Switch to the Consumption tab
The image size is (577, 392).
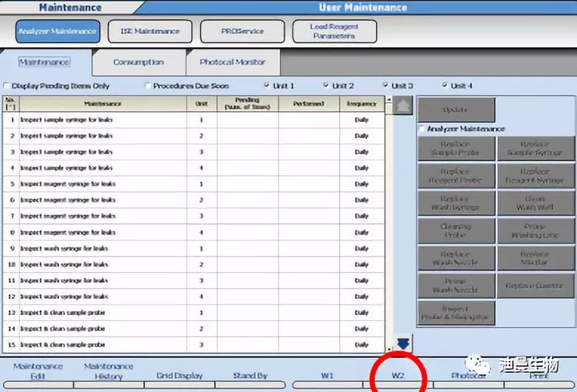[x=138, y=63]
